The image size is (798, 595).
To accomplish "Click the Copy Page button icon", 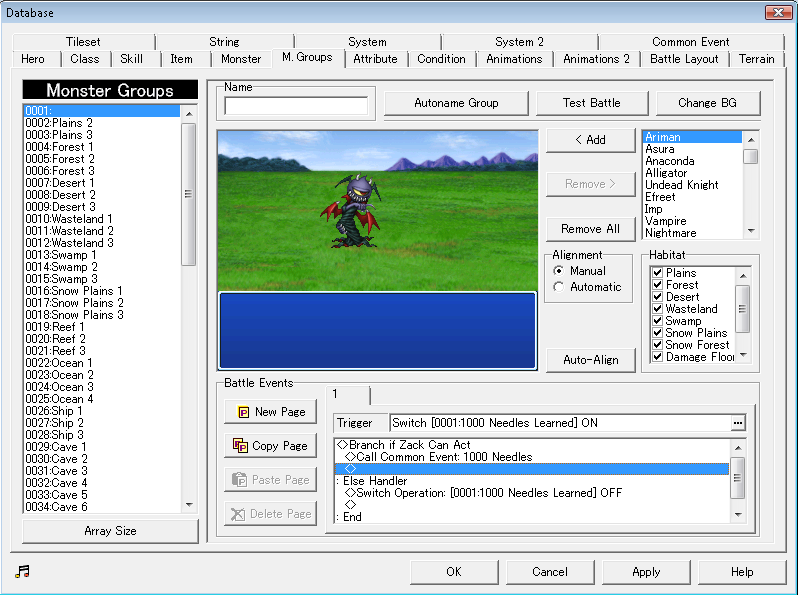I will [242, 446].
